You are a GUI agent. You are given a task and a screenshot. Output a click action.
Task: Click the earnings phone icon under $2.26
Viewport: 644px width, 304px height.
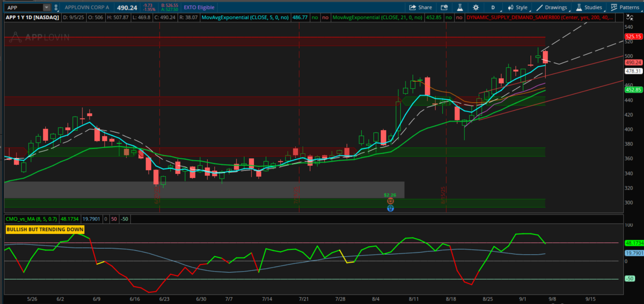point(390,201)
